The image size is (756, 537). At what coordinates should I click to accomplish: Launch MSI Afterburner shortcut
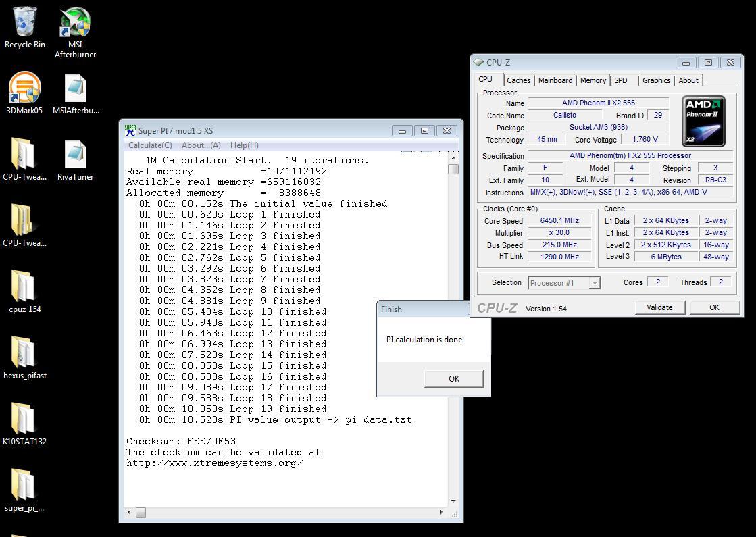[75, 32]
